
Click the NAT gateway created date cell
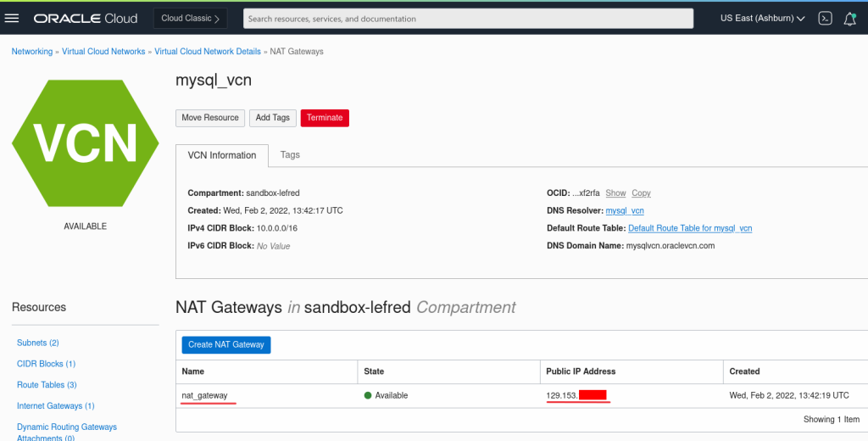click(x=789, y=395)
